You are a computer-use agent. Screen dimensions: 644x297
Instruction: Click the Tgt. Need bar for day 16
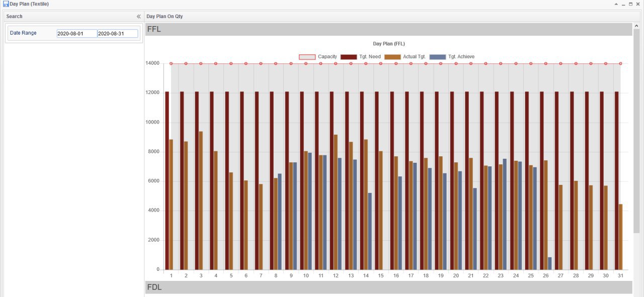coord(392,181)
